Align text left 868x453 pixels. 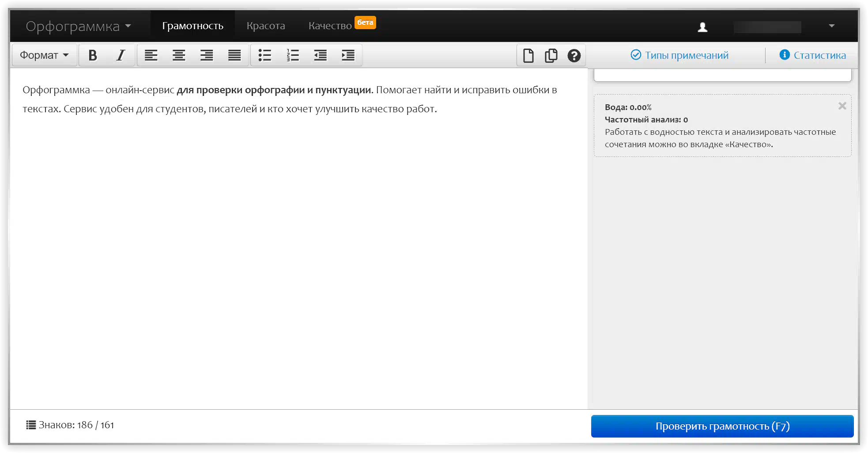tap(151, 55)
